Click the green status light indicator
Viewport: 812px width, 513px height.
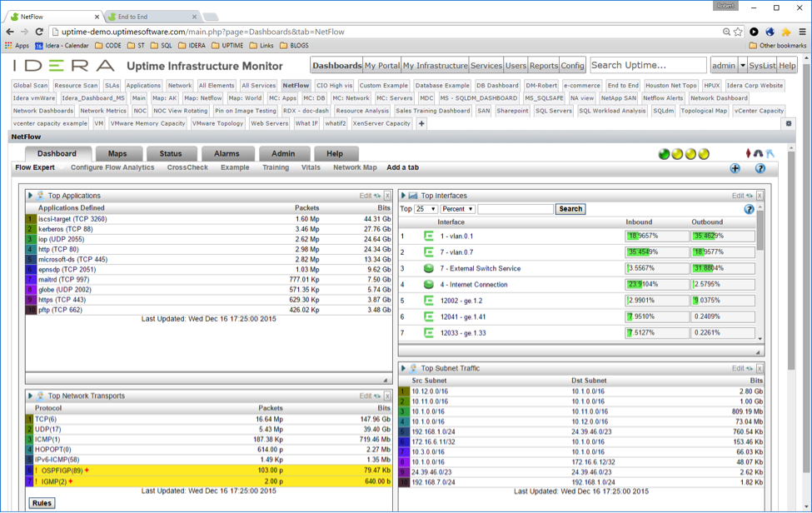pos(664,154)
